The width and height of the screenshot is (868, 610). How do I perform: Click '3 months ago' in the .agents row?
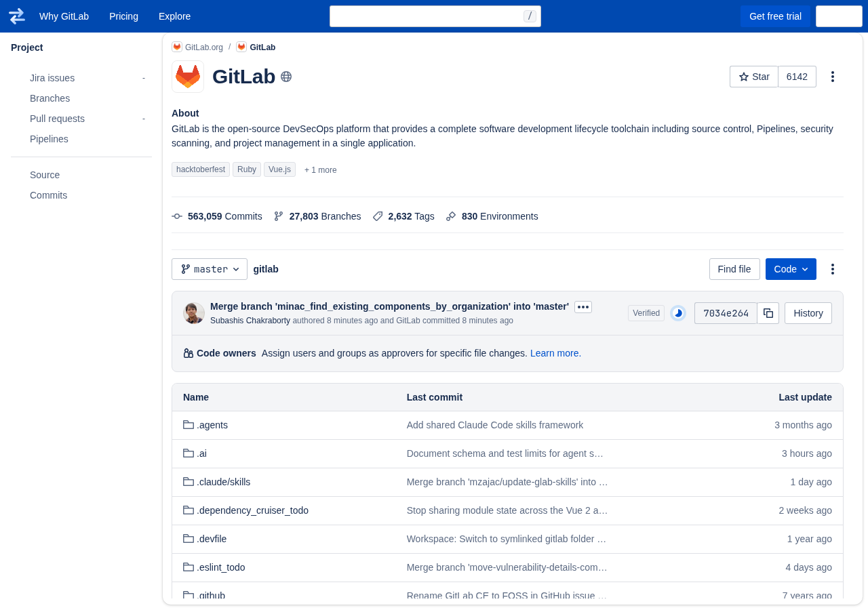pos(803,425)
